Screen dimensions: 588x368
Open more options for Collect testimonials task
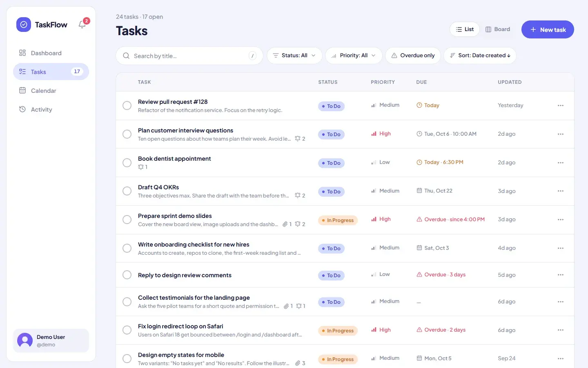tap(561, 302)
